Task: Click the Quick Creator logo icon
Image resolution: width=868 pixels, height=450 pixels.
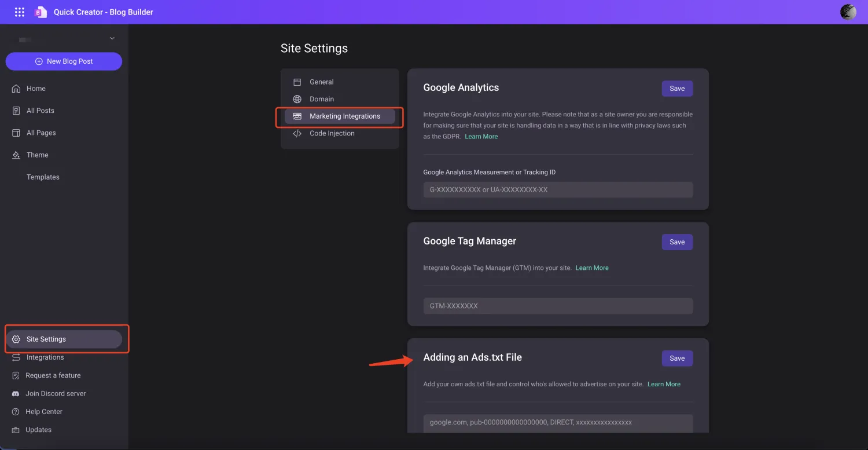Action: [x=40, y=12]
